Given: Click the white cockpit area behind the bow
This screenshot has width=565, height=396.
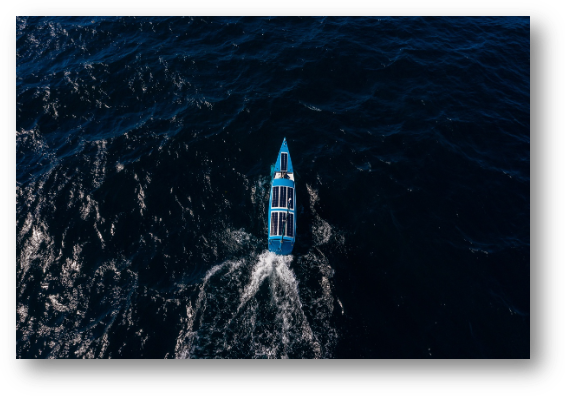Looking at the screenshot, I should pyautogui.click(x=284, y=176).
